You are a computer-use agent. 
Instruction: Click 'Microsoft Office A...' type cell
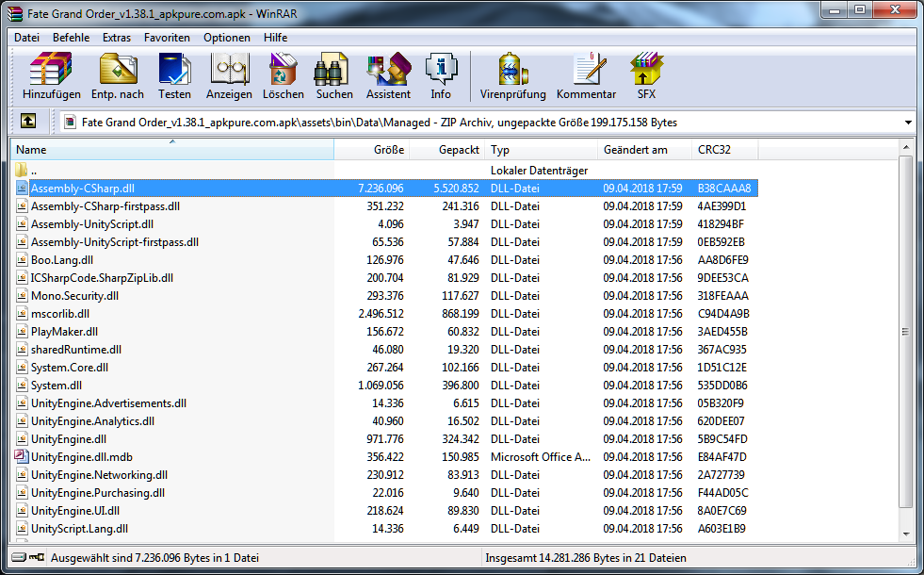(541, 457)
